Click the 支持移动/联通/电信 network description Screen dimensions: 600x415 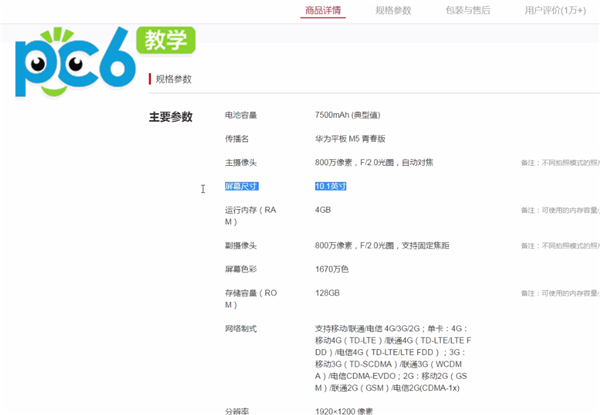click(393, 358)
